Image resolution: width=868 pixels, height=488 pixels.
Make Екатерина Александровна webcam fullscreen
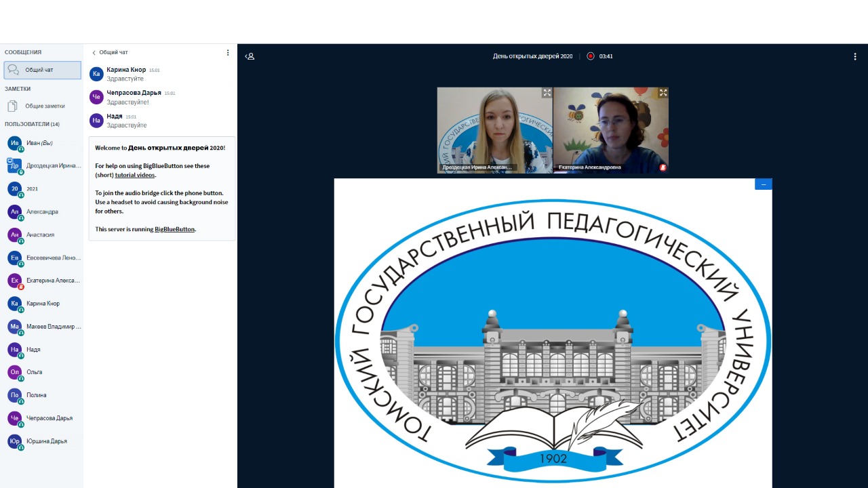pos(663,93)
